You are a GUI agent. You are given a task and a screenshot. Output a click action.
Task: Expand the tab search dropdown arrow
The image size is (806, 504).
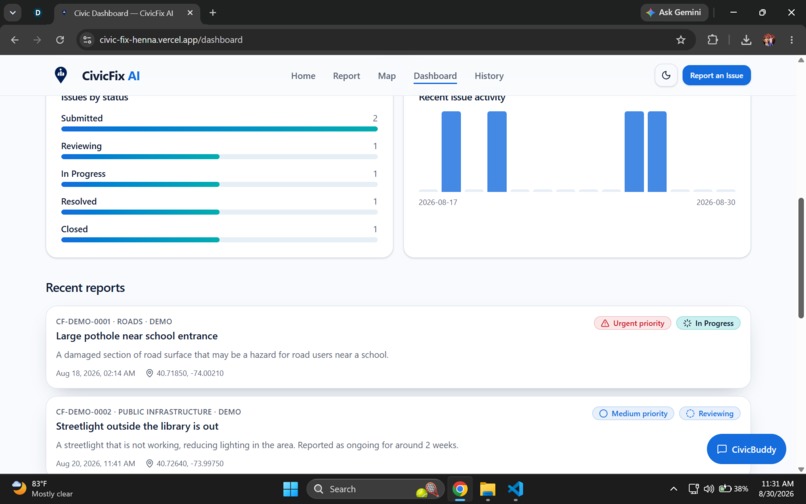tap(12, 13)
